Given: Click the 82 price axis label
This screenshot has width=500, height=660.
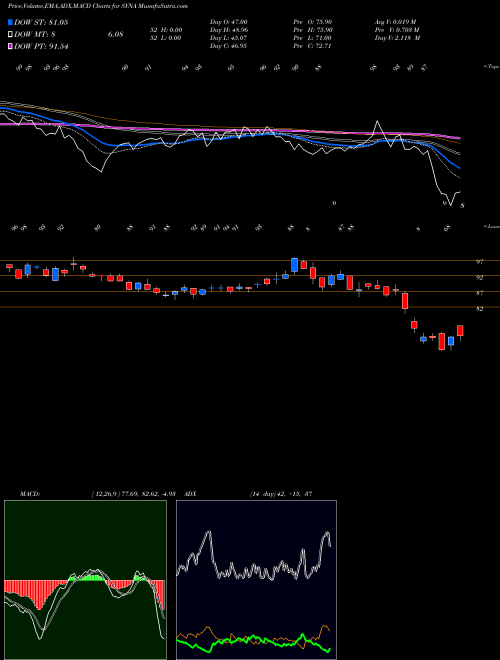Looking at the screenshot, I should coord(479,309).
